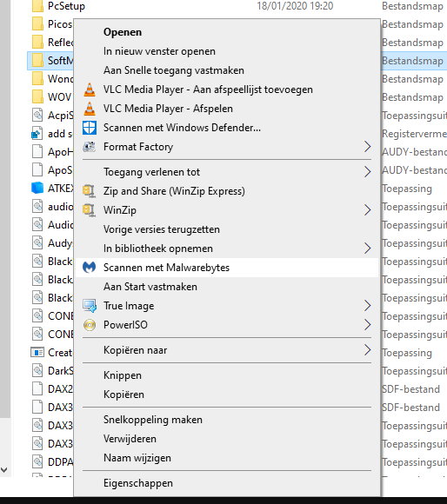This screenshot has width=447, height=504.
Task: Select the Reflec folder icon
Action: point(37,43)
